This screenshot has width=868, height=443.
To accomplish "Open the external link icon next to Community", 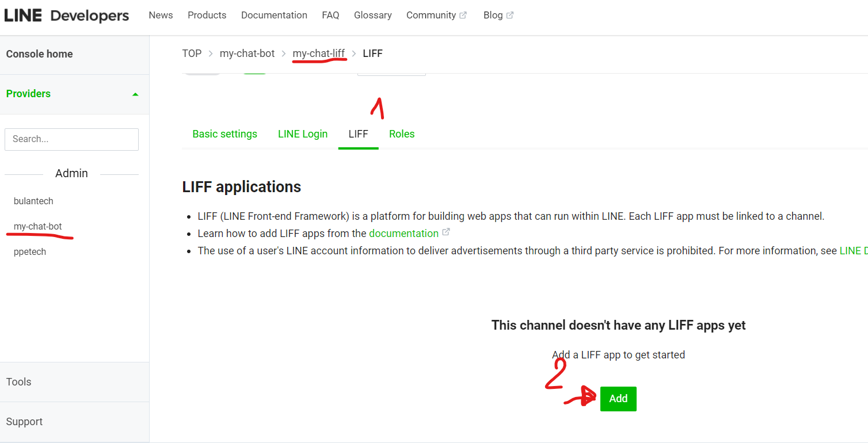I will pos(463,14).
